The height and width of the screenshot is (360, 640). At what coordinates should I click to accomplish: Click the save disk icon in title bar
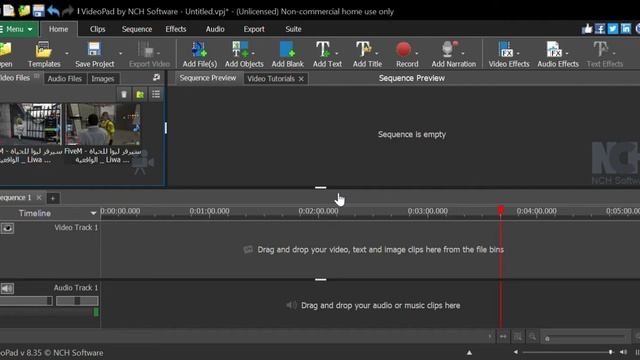tap(39, 11)
